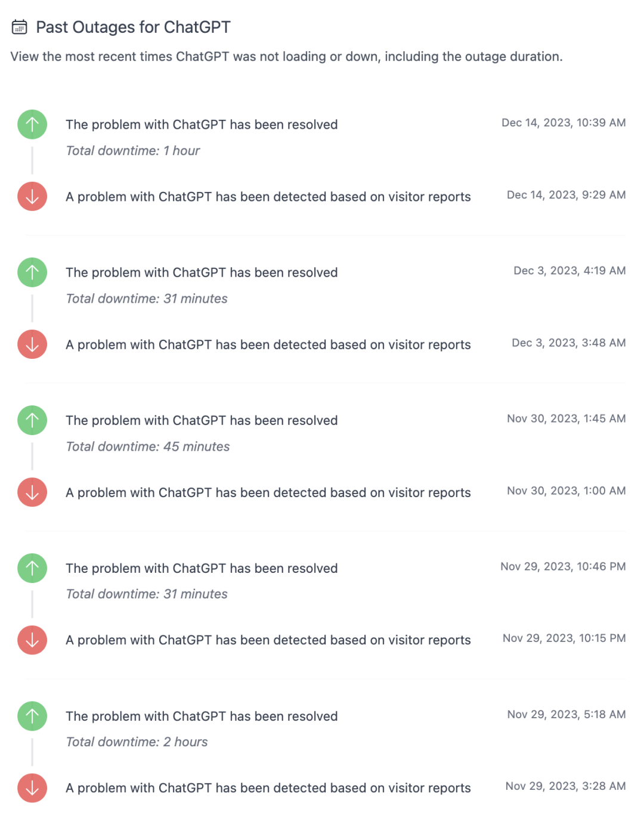Click 'Total downtime: 45 minutes' text
Image resolution: width=644 pixels, height=819 pixels.
pyautogui.click(x=148, y=446)
